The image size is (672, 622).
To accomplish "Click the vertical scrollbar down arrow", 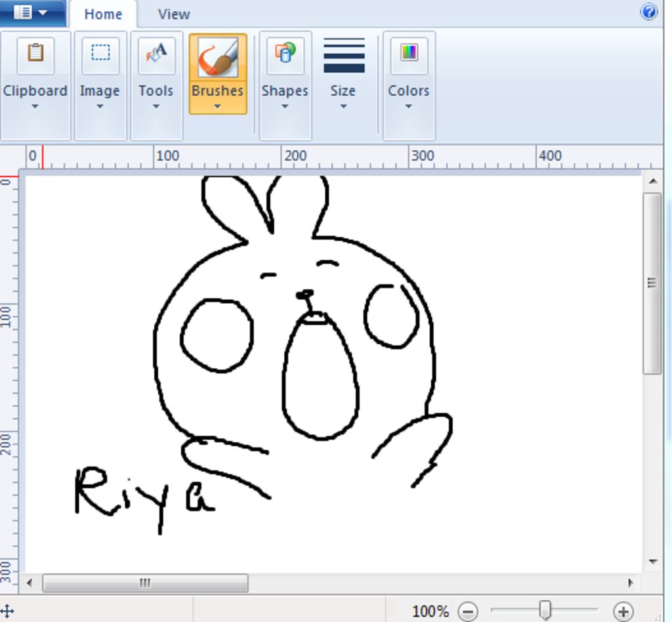I will click(x=653, y=562).
